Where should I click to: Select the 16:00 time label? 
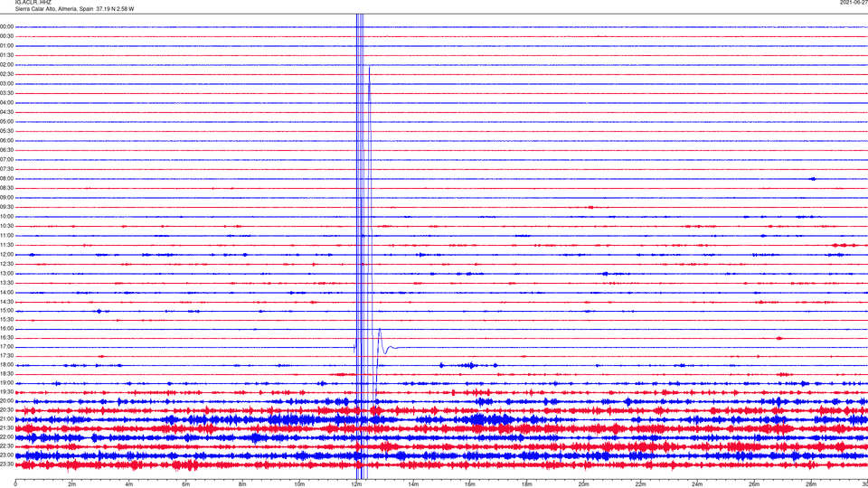(6, 328)
